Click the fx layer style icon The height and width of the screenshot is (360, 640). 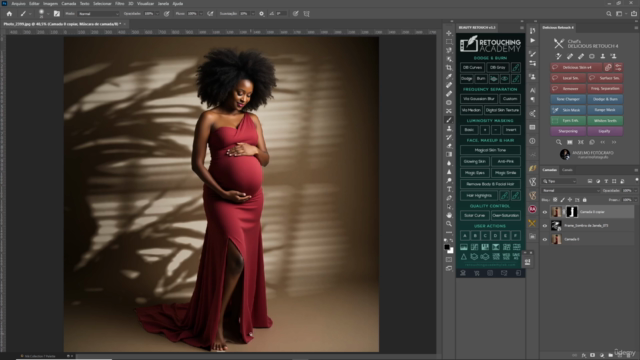tap(584, 356)
